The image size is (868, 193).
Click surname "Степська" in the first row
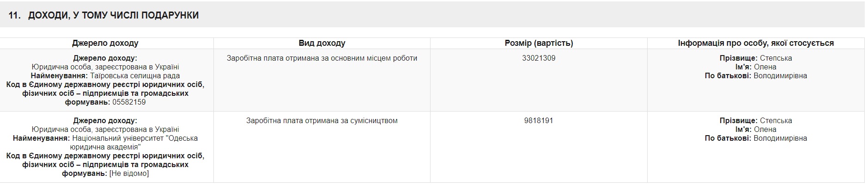[x=776, y=58]
